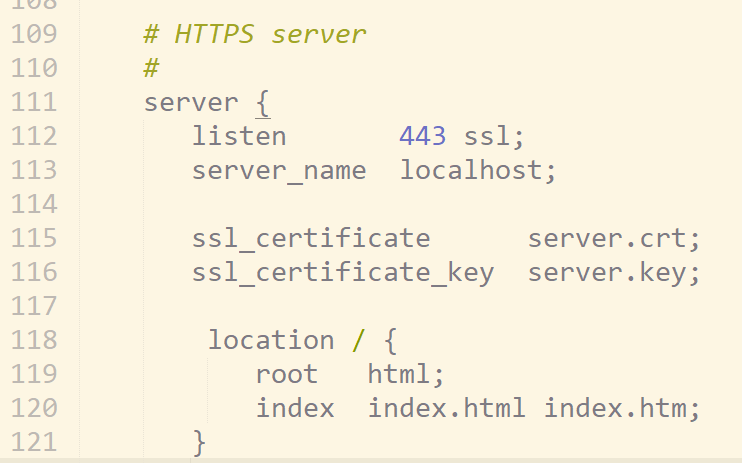Click line number 111 in the gutter

point(34,103)
